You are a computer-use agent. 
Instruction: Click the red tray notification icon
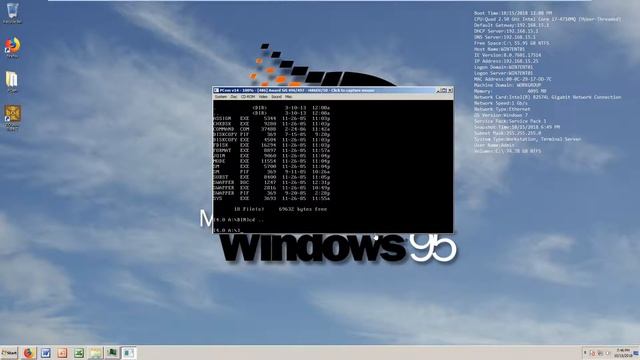(x=593, y=353)
